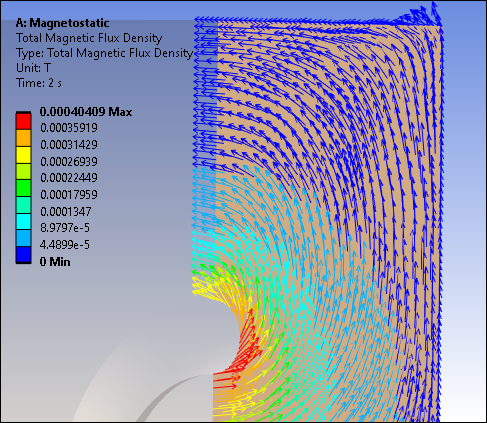Viewport: 487px width, 423px height.
Task: Click the 0 Min legend value
Action: pos(55,262)
